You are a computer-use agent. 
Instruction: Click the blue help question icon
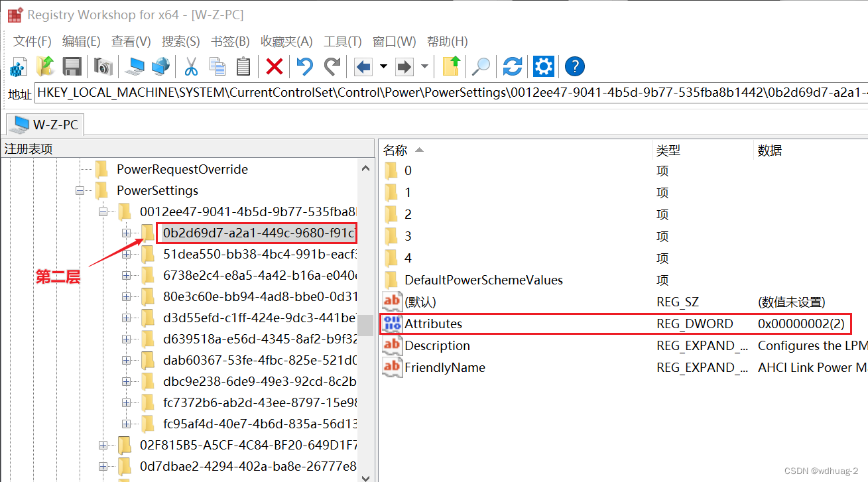(x=575, y=66)
